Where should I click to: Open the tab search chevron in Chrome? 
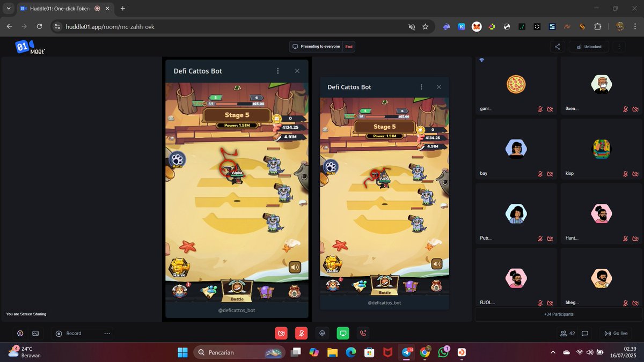[x=9, y=9]
